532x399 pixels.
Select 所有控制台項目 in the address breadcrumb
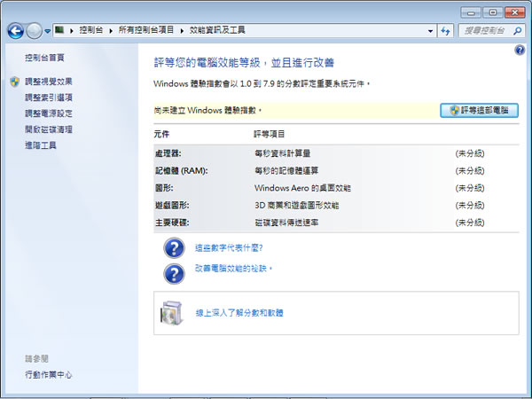click(x=146, y=30)
